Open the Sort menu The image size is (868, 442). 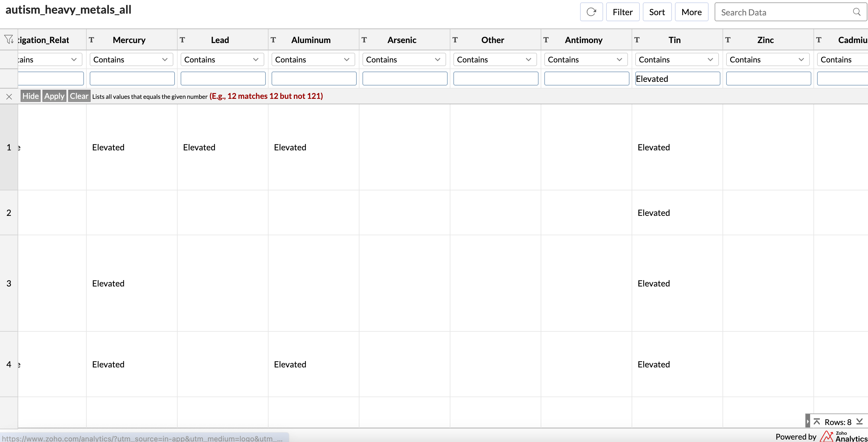657,12
